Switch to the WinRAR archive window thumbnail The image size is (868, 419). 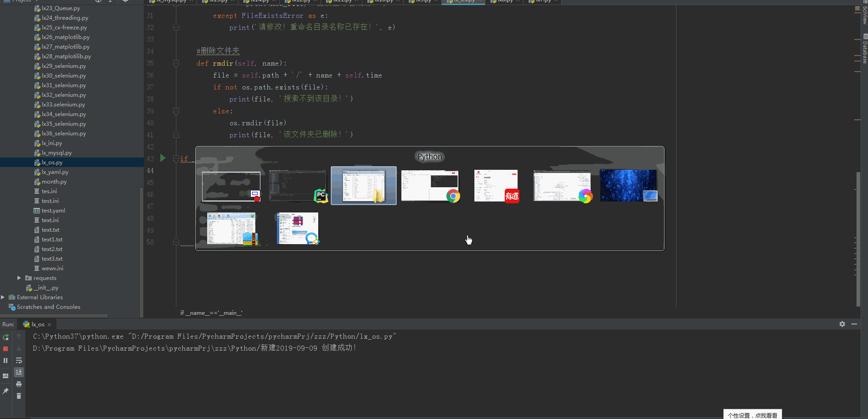tap(232, 229)
